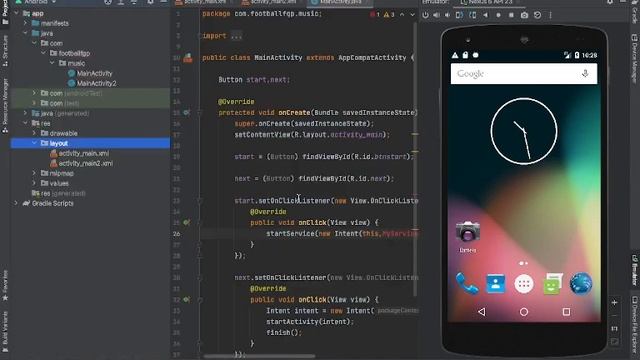Open the Contacts app in dock
640x360 pixels.
coord(496,283)
